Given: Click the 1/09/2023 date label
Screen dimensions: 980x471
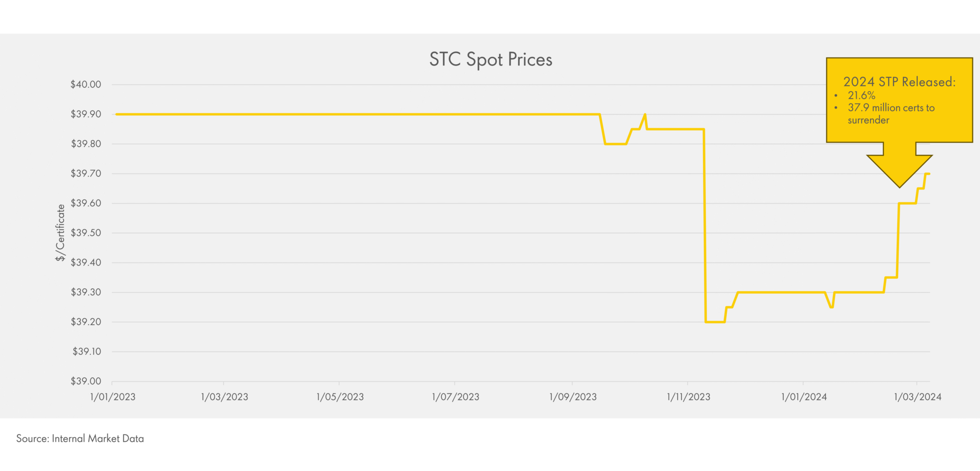Looking at the screenshot, I should click(573, 397).
